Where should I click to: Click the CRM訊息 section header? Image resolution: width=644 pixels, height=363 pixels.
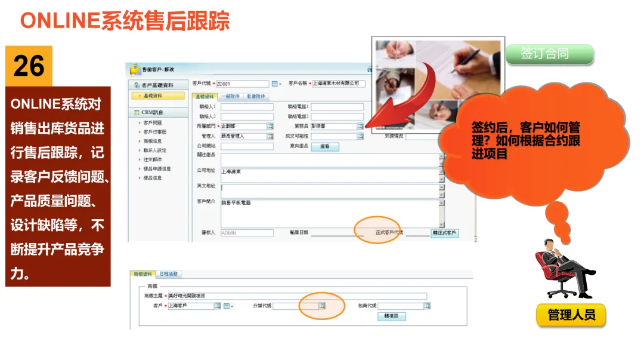[159, 112]
